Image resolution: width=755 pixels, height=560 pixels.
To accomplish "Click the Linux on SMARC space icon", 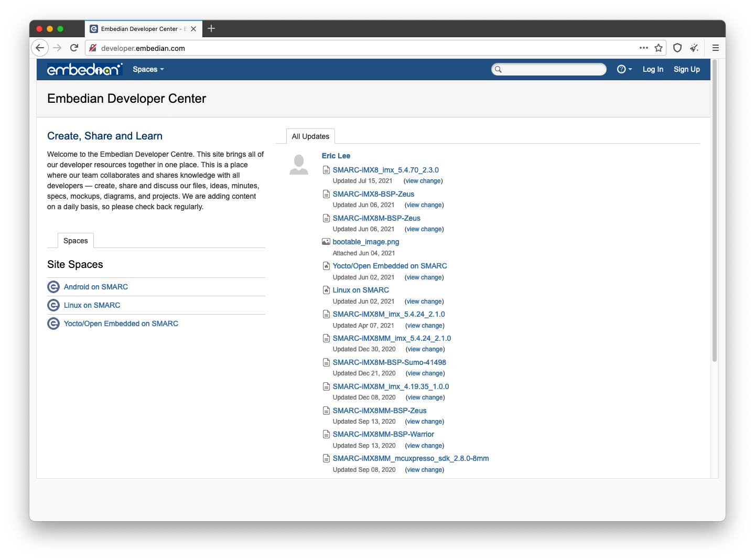I will [x=53, y=305].
